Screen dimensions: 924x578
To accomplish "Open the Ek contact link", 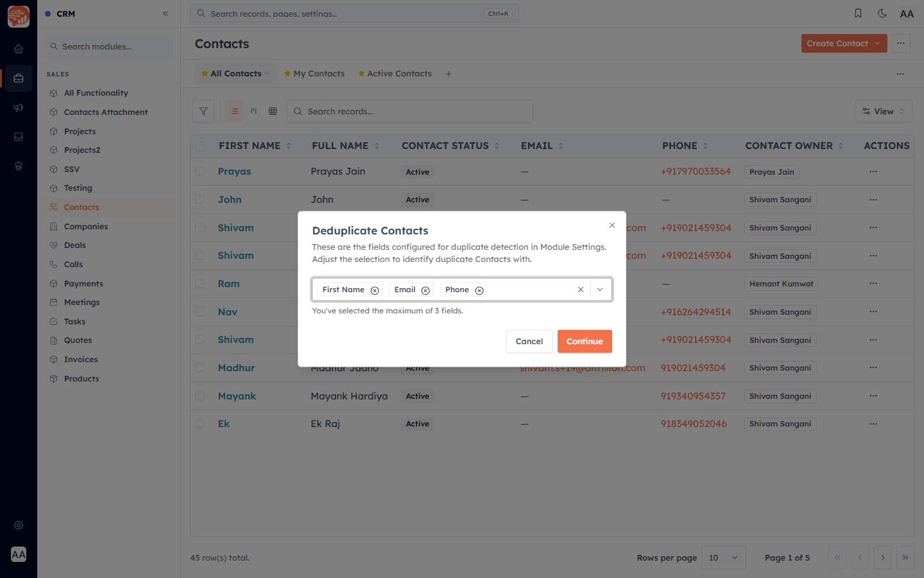I will tap(224, 424).
